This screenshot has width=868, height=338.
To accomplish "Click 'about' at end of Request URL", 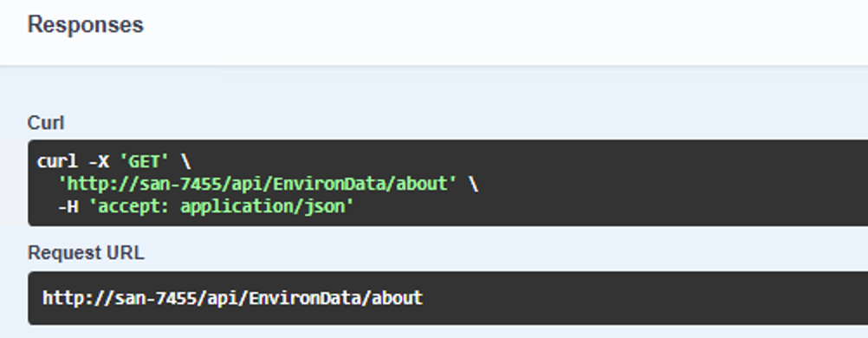I will tap(397, 298).
